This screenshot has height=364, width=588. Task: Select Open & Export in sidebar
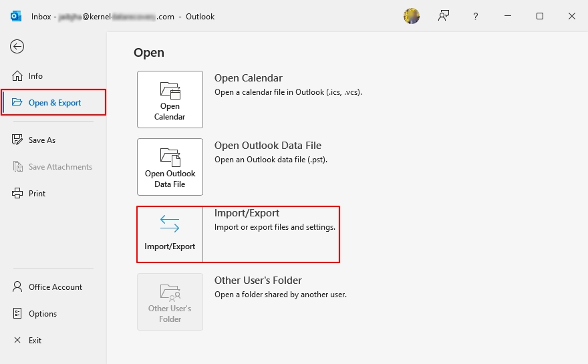coord(53,102)
